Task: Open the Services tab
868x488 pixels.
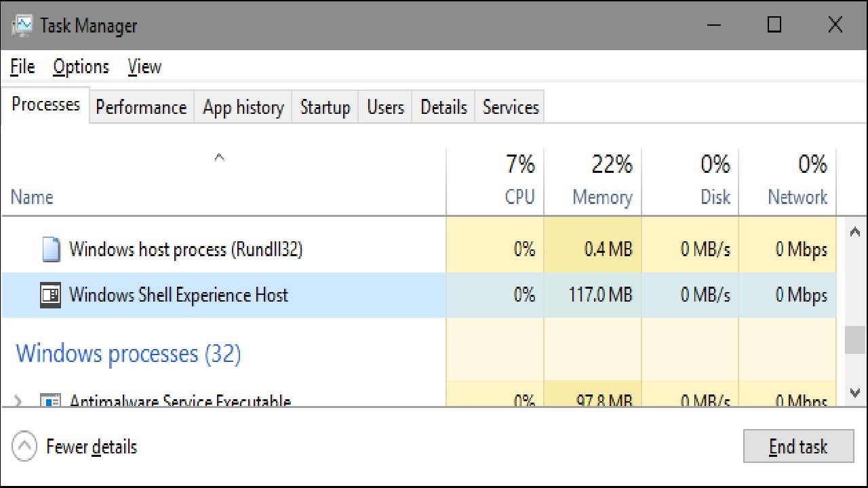Action: pos(510,107)
